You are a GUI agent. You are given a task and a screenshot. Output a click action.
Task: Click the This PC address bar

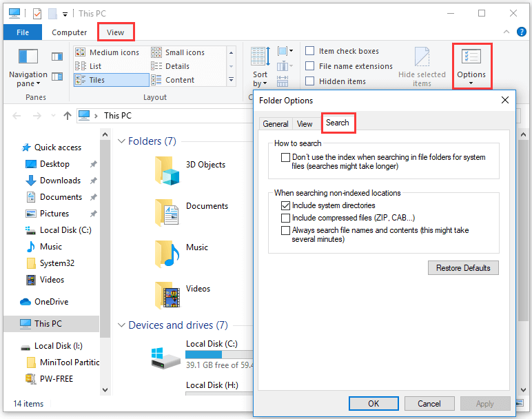tap(165, 116)
